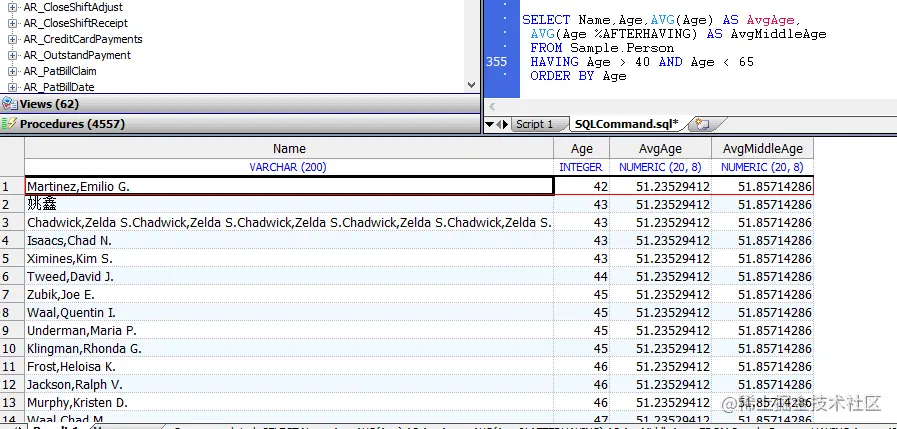The height and width of the screenshot is (429, 897).
Task: Select the Murphy,Kristen D. cell
Action: click(289, 403)
